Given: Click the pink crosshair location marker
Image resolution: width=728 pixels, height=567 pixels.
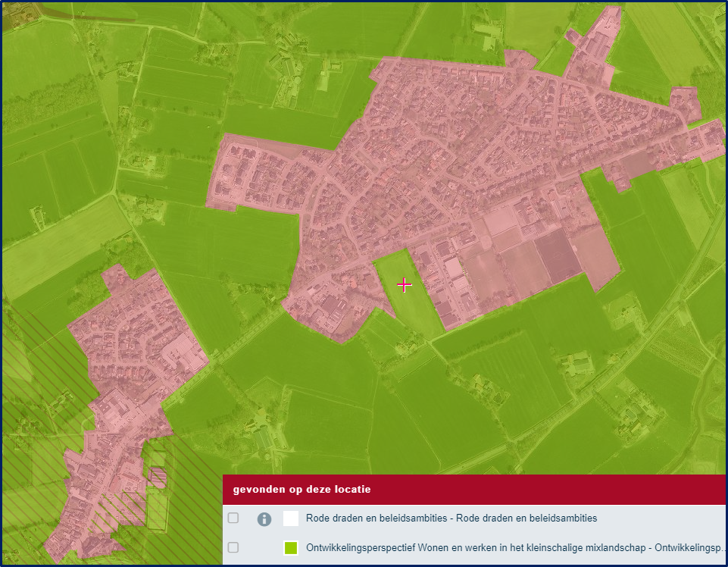Looking at the screenshot, I should [x=405, y=285].
